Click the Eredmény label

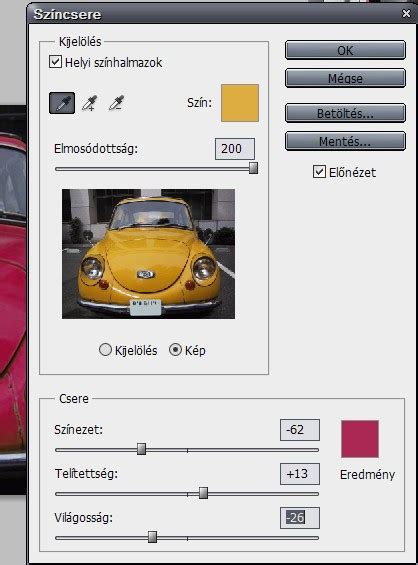coord(367,475)
